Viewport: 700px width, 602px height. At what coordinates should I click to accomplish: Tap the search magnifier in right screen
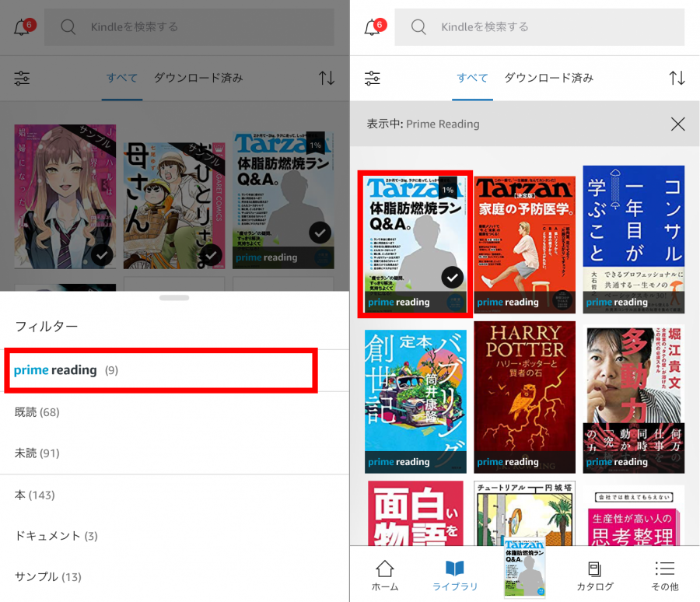point(418,26)
